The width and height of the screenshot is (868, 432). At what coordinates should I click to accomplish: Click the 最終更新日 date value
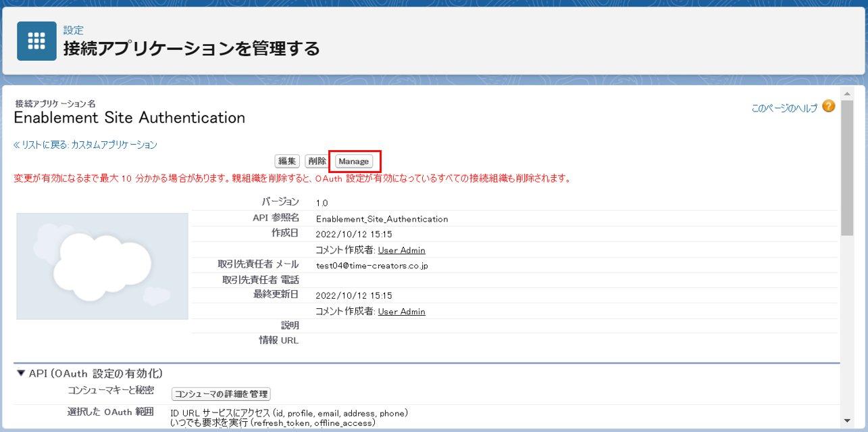point(354,296)
